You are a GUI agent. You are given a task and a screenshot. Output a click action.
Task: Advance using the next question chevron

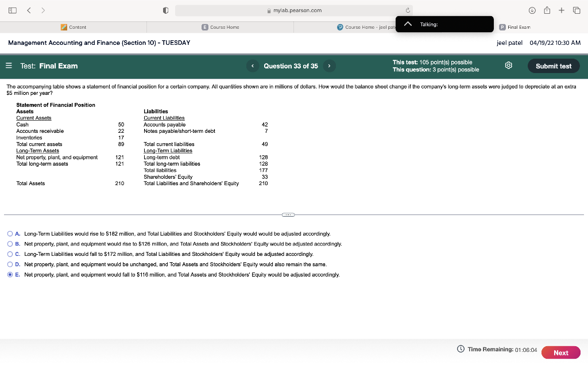pos(328,66)
